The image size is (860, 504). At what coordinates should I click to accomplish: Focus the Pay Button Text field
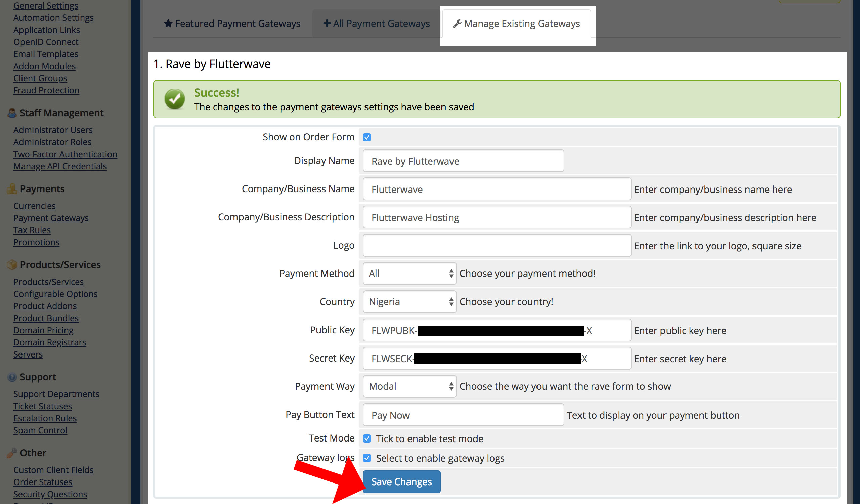(x=463, y=415)
